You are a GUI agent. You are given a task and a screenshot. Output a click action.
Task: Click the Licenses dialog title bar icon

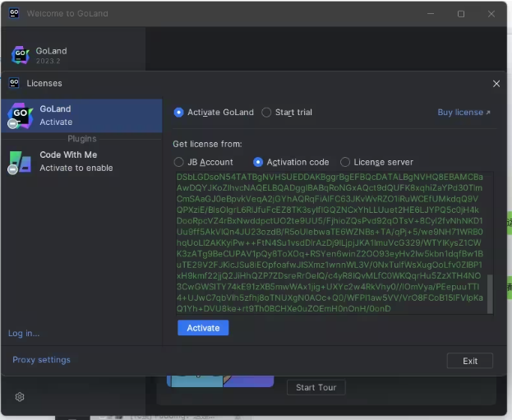click(x=14, y=83)
